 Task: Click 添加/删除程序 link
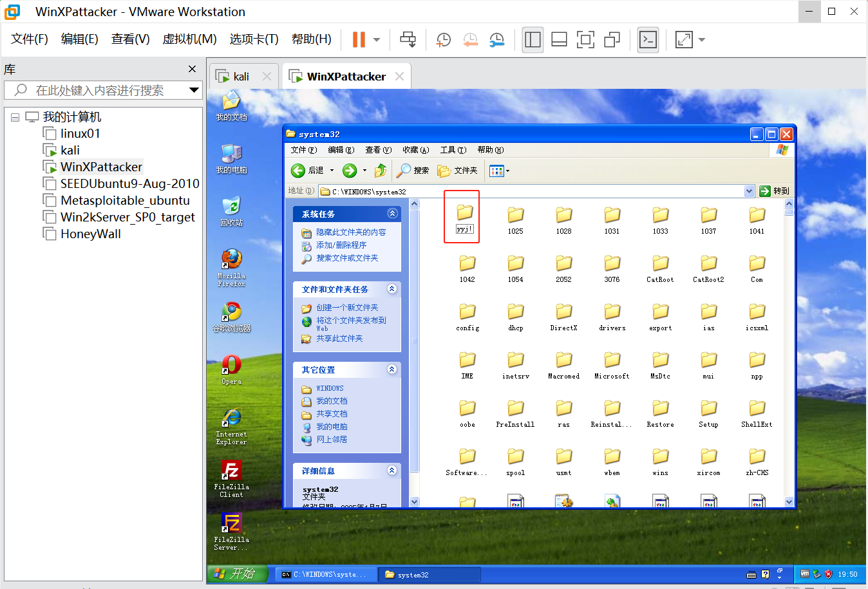[x=341, y=245]
